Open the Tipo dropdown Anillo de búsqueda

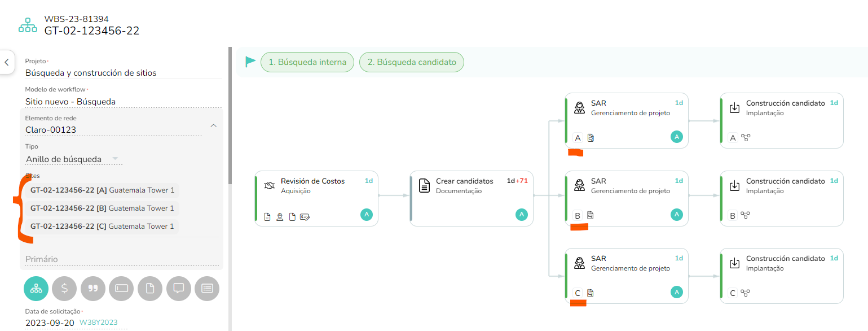(x=73, y=159)
